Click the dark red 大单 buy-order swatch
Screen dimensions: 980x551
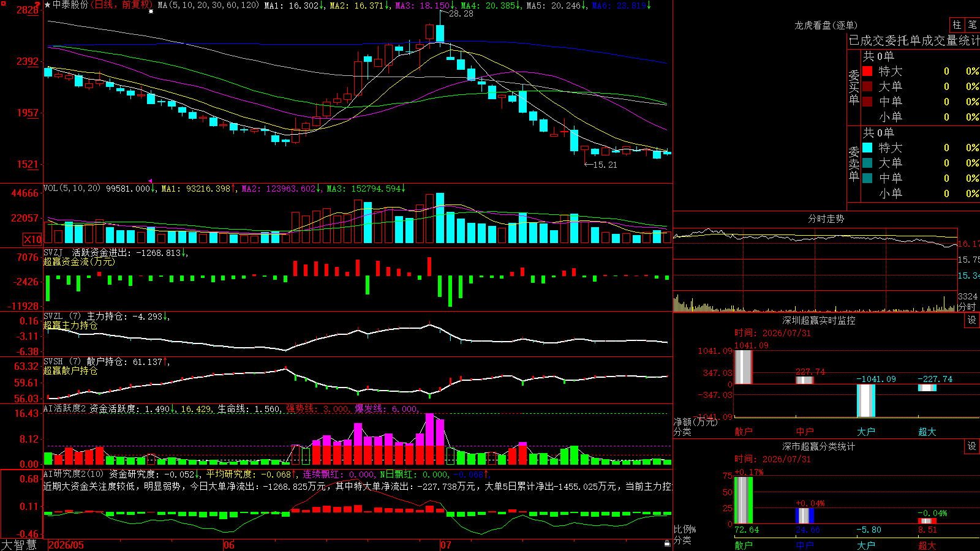click(867, 86)
